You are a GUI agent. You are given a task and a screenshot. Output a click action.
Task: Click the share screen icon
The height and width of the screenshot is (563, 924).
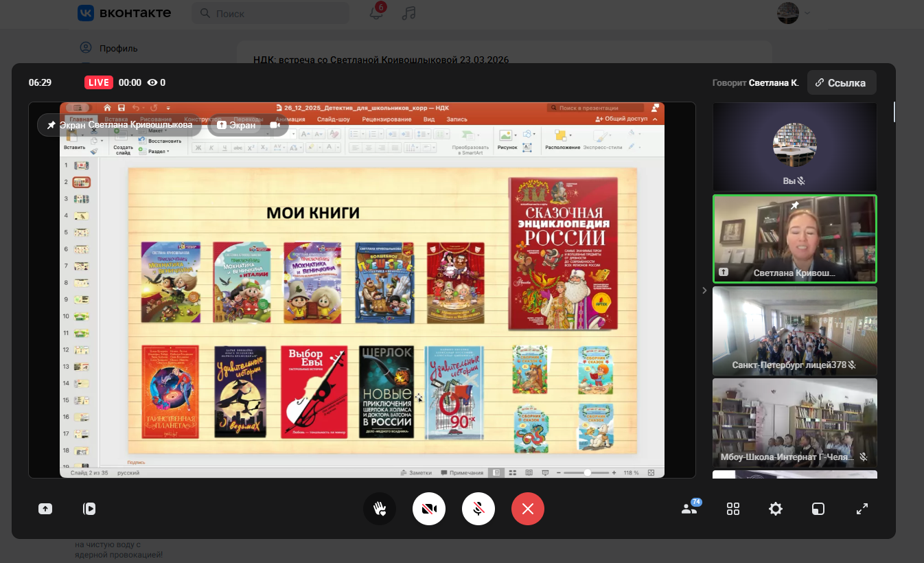45,509
